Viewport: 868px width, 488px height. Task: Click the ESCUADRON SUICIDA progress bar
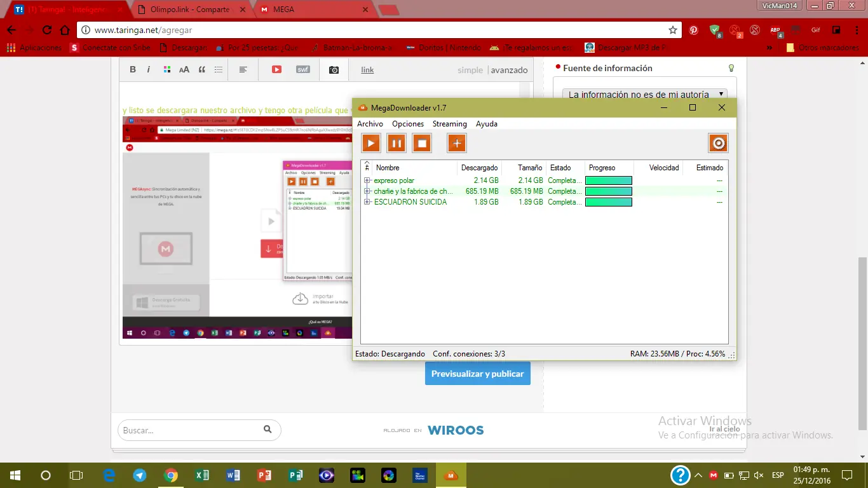click(x=609, y=202)
